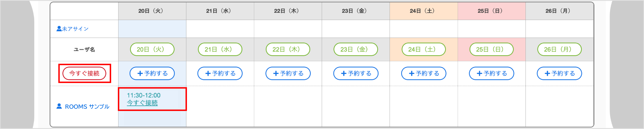Select the 今すぐ接続 button highlighted in red

[85, 73]
